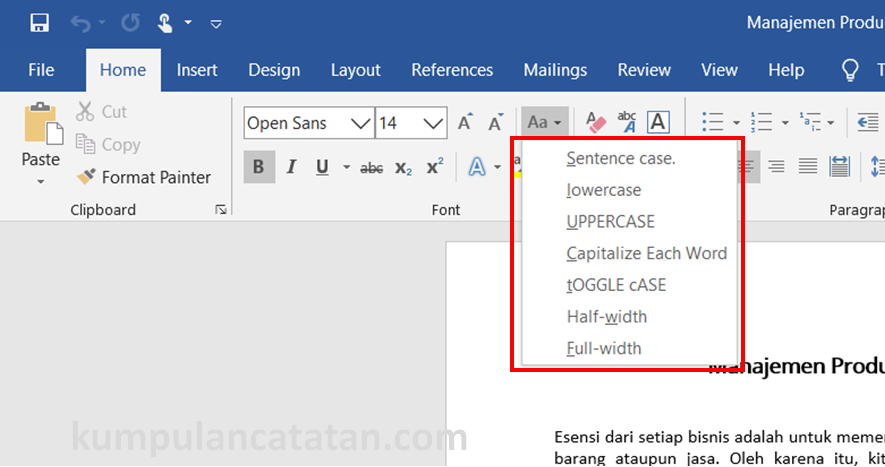Decrease font size with shrink icon
Viewport: 885px width, 467px height.
[x=496, y=122]
